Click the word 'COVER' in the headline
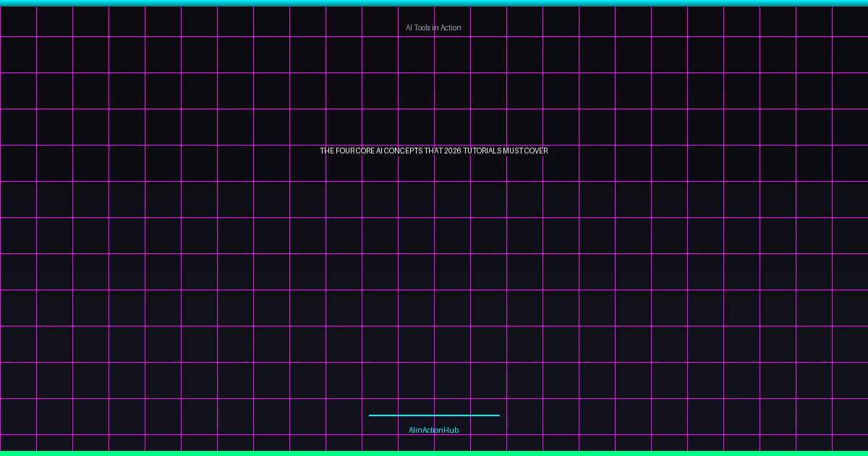Viewport: 868px width, 456px height. pos(536,151)
